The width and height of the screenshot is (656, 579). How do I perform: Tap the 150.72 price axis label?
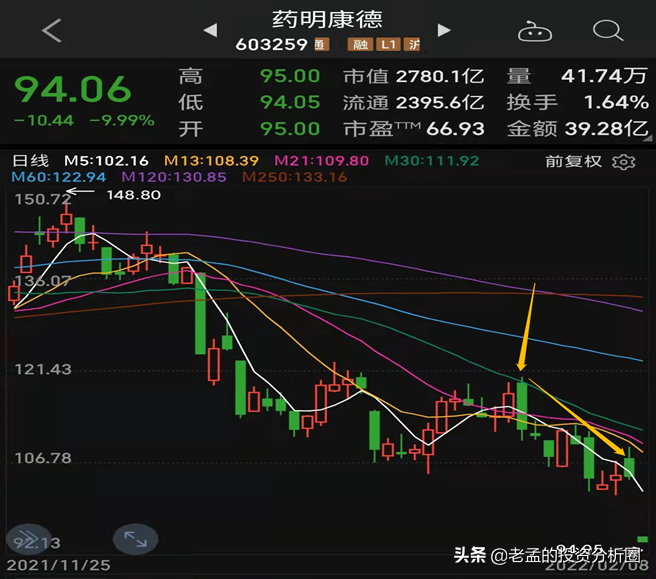click(x=42, y=199)
